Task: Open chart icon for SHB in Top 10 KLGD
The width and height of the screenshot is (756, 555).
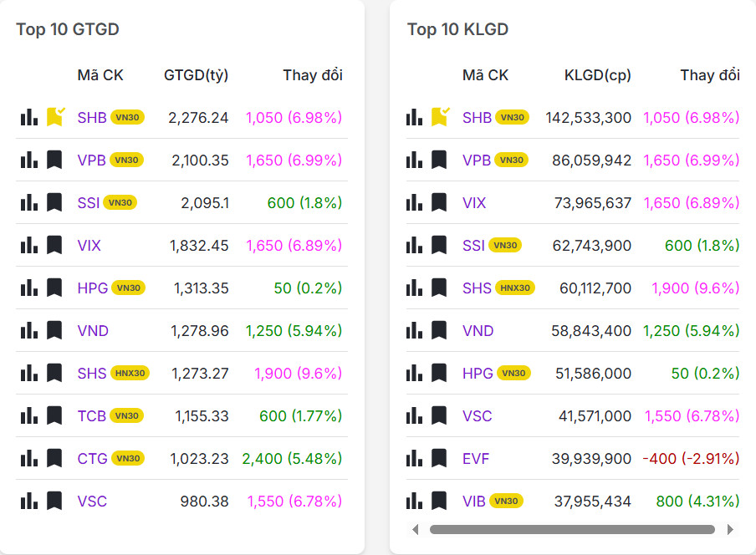Action: coord(414,117)
